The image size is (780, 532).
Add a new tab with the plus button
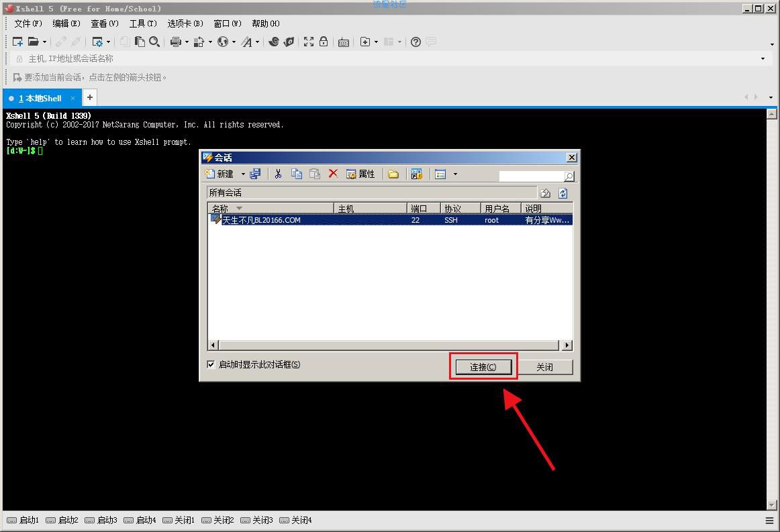point(89,97)
